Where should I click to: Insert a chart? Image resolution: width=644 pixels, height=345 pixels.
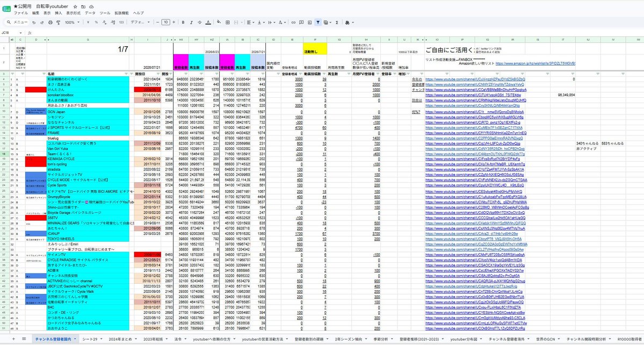tap(310, 22)
